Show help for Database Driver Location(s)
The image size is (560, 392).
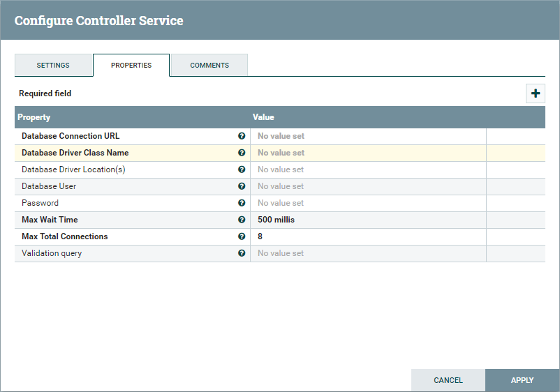(242, 169)
